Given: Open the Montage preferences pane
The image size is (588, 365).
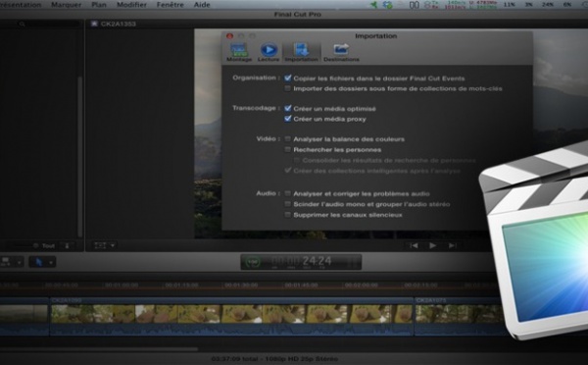Looking at the screenshot, I should click(239, 52).
